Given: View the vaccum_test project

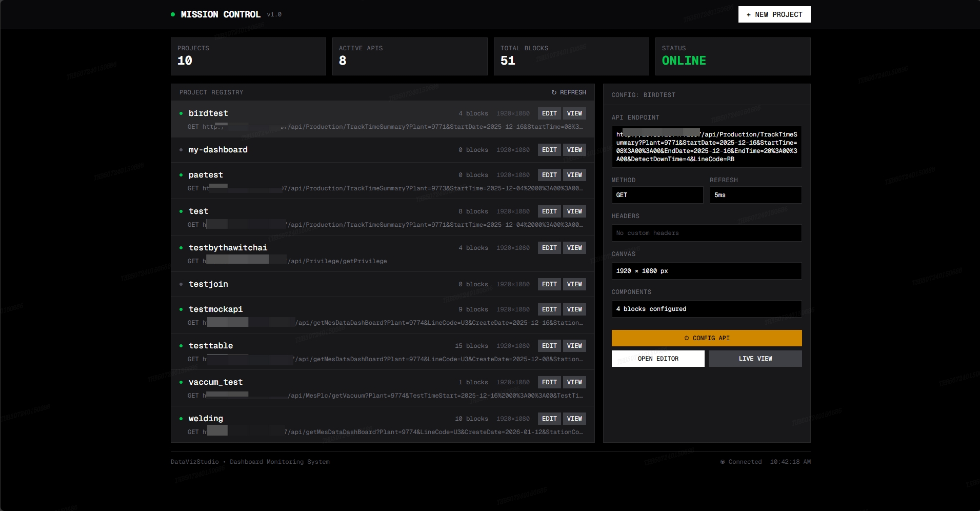Looking at the screenshot, I should coord(574,382).
